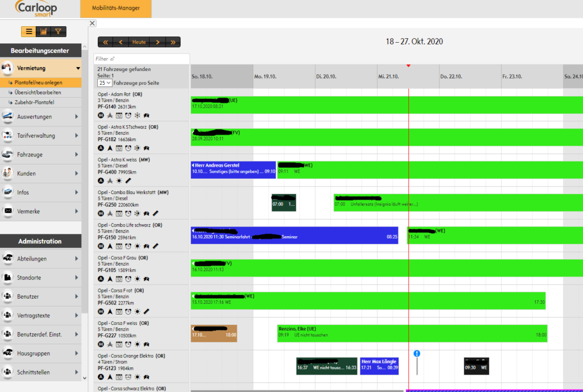The width and height of the screenshot is (583, 392).
Task: Click the Carloop smart logo
Action: pos(36,9)
